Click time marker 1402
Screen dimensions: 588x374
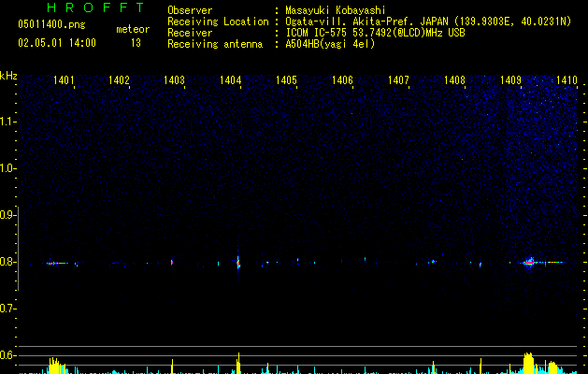[x=119, y=80]
